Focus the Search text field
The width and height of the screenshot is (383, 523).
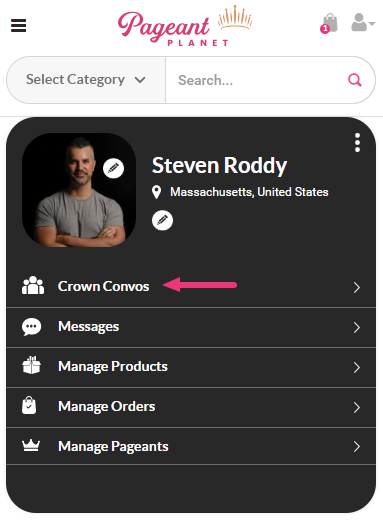(257, 80)
